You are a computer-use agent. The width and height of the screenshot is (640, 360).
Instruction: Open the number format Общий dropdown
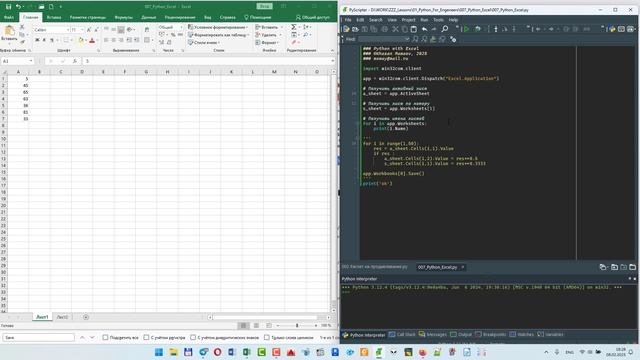[181, 27]
